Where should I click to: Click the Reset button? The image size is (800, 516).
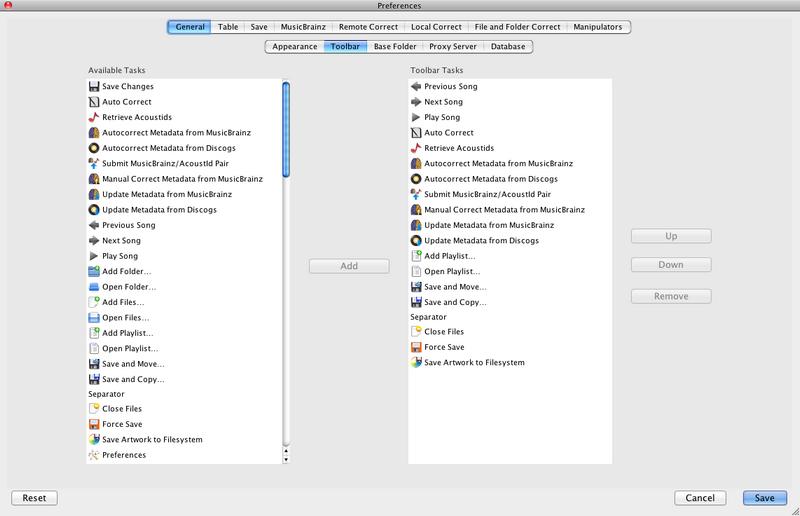pos(34,498)
